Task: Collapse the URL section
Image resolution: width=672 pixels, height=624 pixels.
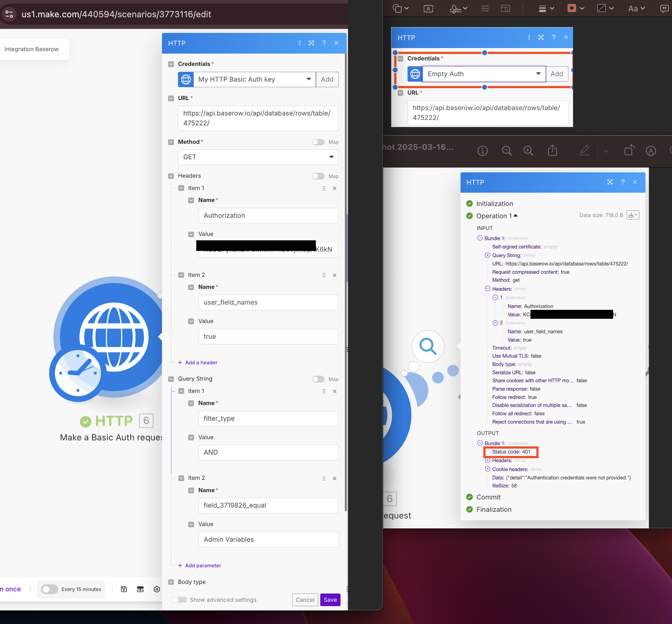Action: [x=171, y=98]
